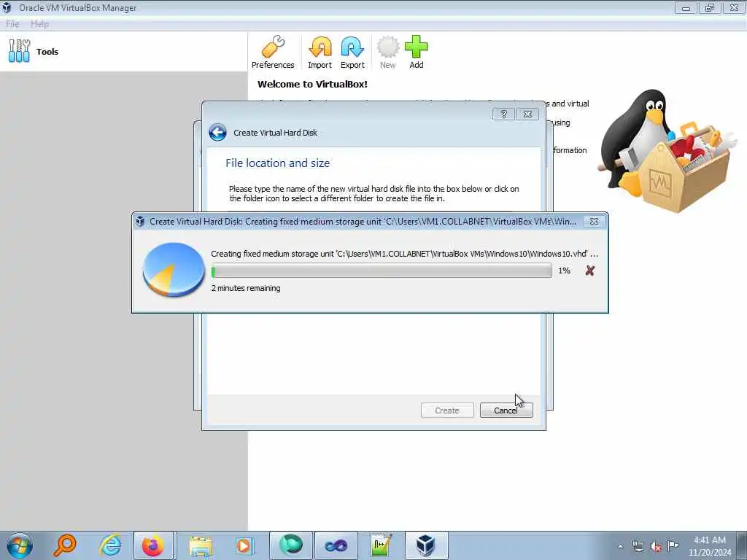Click the Export appliance icon

point(352,52)
